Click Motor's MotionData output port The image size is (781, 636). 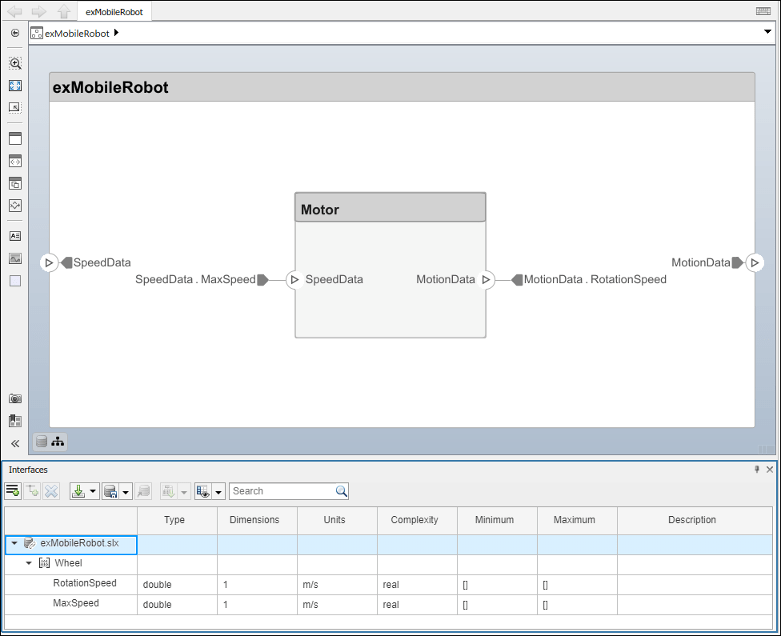click(486, 279)
